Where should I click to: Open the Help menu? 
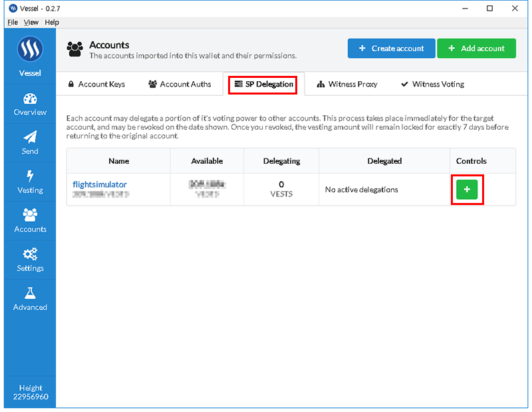point(52,23)
